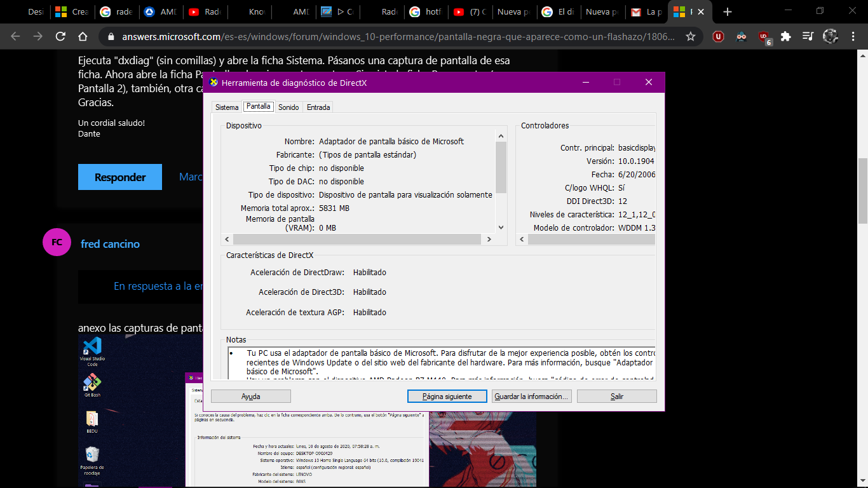The height and width of the screenshot is (488, 868).
Task: Click Dispositivo horizontal scroll left arrow
Action: pos(227,239)
